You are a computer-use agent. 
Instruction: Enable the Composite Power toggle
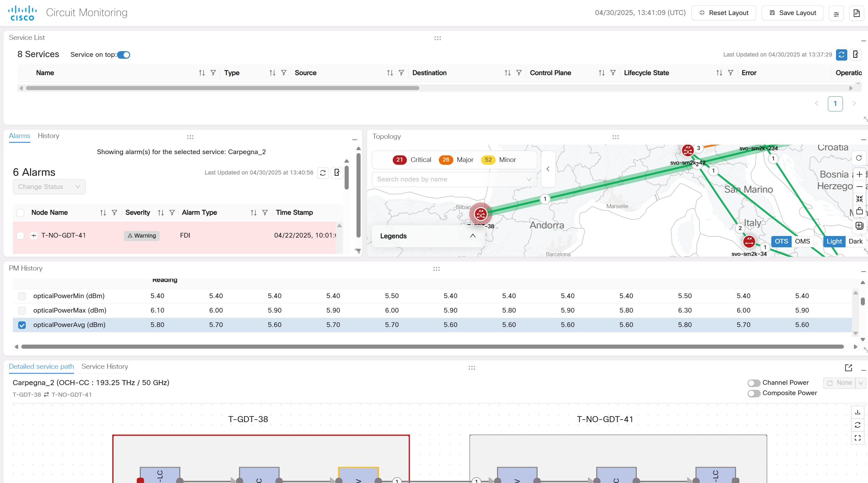coord(754,394)
